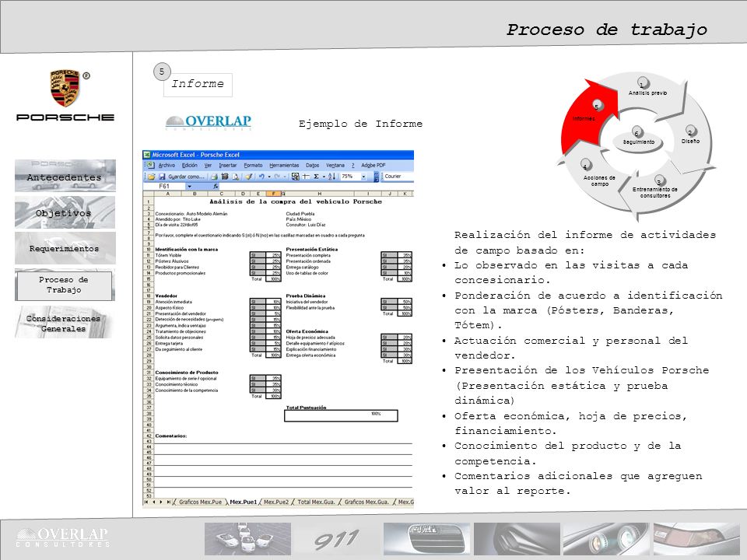
Task: Click the Excel workbook icon beside Archivo
Action: pos(150,165)
